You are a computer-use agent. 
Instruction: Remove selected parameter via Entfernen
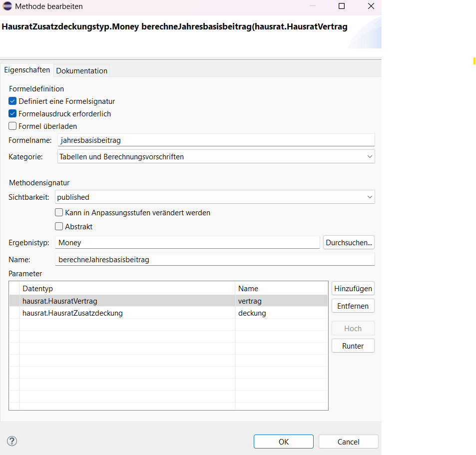coord(353,306)
